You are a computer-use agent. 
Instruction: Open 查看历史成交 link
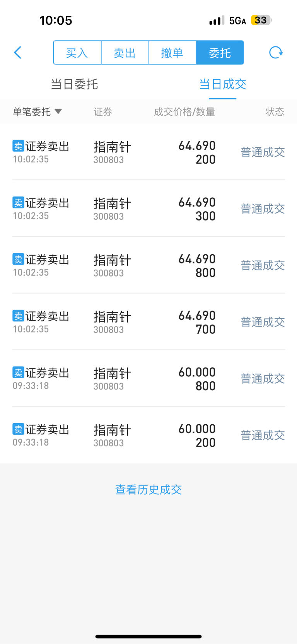148,490
